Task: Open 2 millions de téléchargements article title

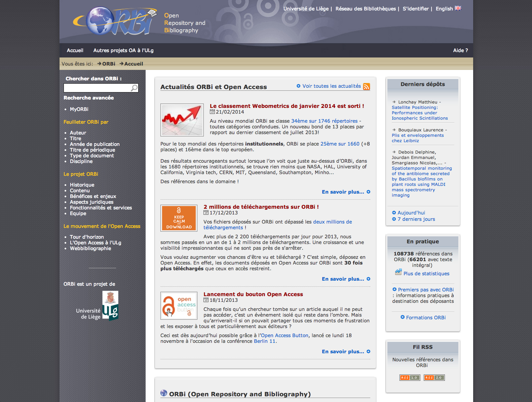Action: (x=261, y=207)
